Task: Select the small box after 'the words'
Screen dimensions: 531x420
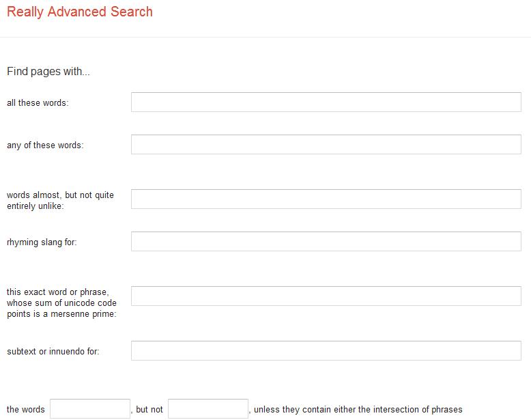Action: click(90, 409)
